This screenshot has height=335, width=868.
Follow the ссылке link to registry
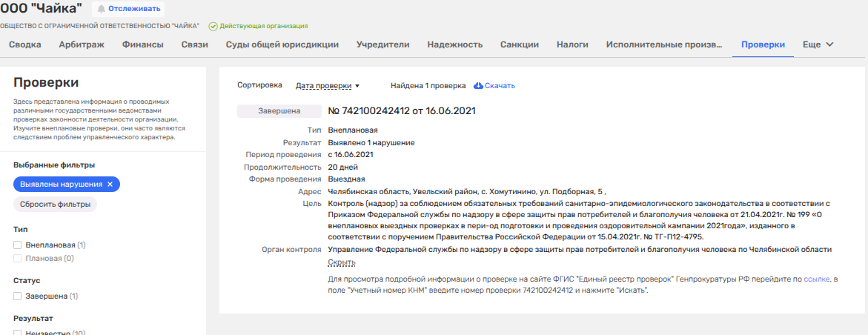coord(816,279)
